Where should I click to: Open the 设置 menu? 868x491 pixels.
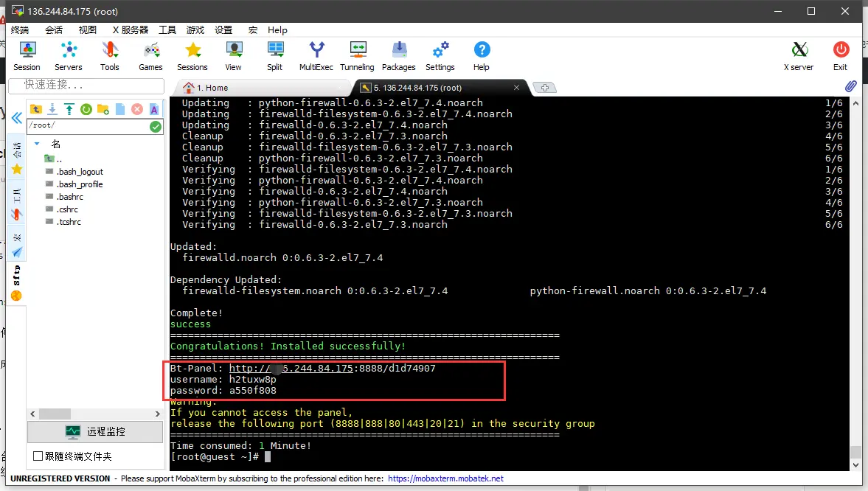coord(223,30)
